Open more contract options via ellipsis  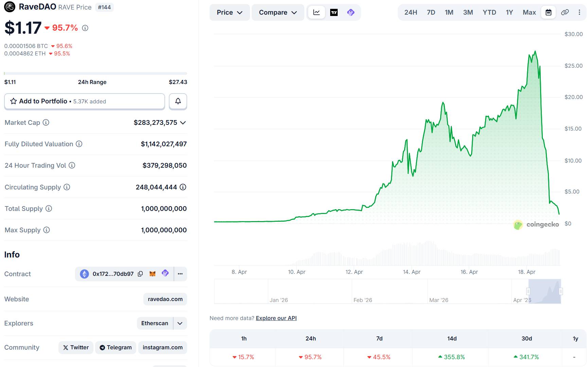click(x=180, y=274)
